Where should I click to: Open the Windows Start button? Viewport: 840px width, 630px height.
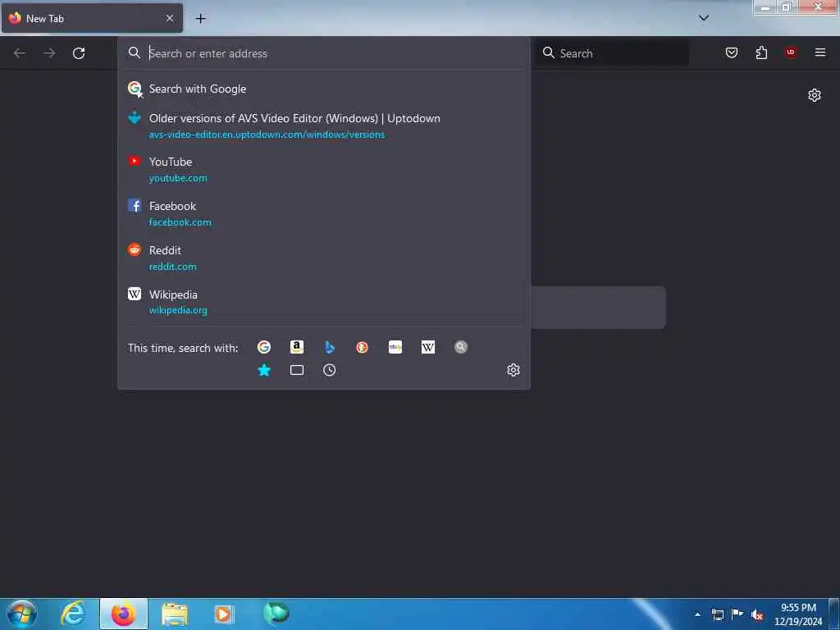[22, 614]
